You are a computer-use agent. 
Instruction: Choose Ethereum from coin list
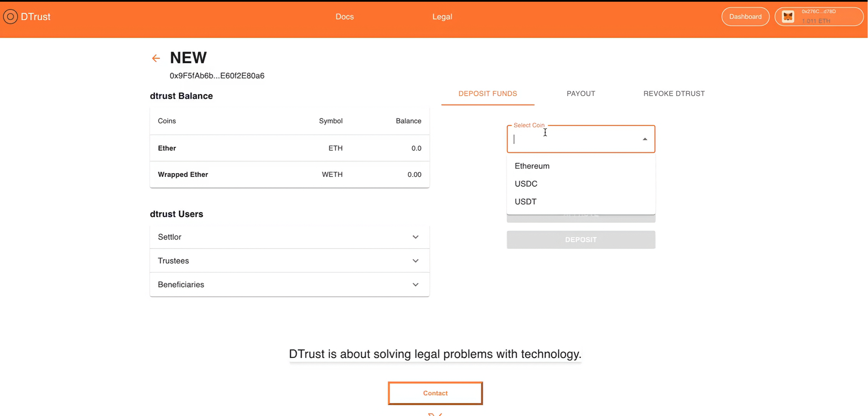click(532, 166)
